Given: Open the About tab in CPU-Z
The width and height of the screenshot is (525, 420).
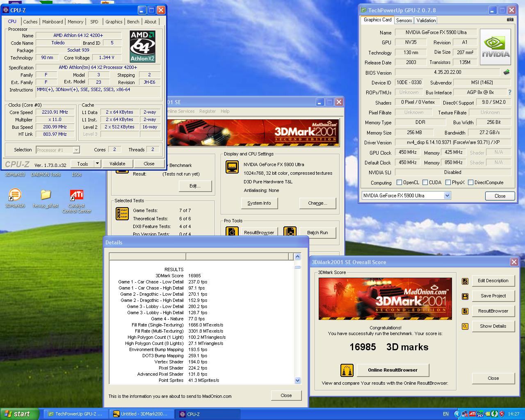Looking at the screenshot, I should click(150, 22).
